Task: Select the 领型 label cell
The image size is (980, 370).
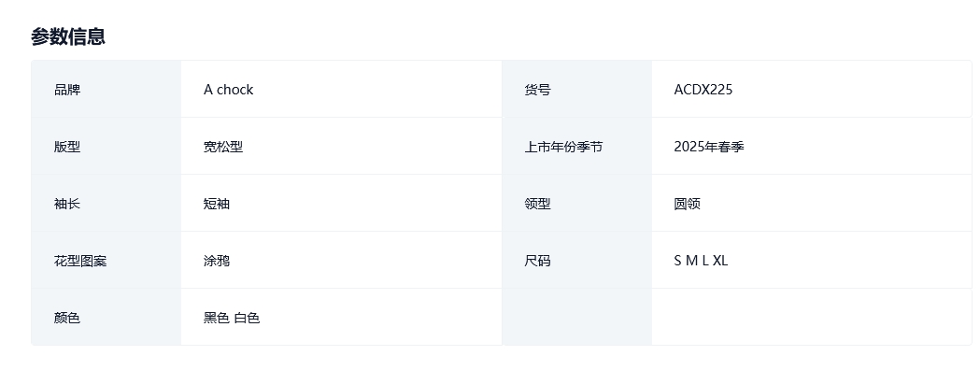Action: click(576, 203)
